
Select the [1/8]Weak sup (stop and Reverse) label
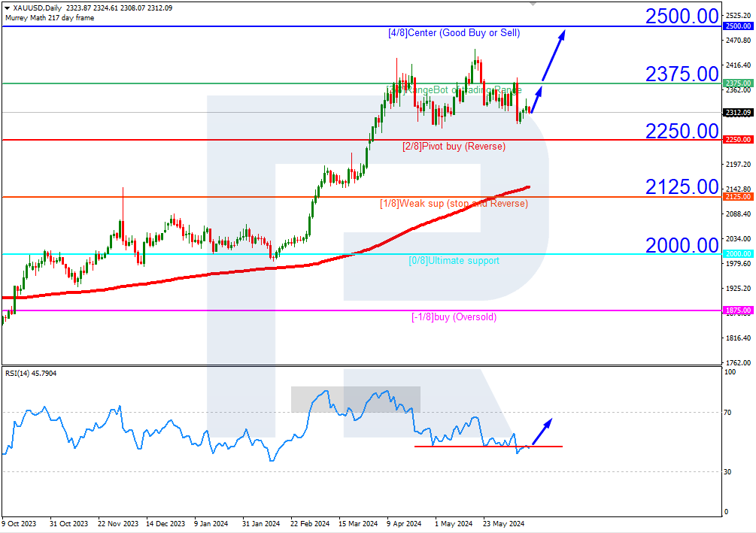pyautogui.click(x=454, y=203)
